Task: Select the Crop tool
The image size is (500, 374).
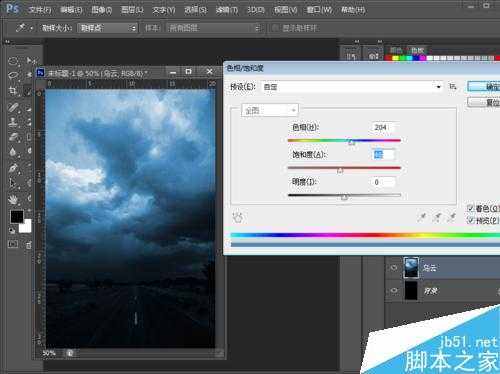Action: click(x=13, y=91)
